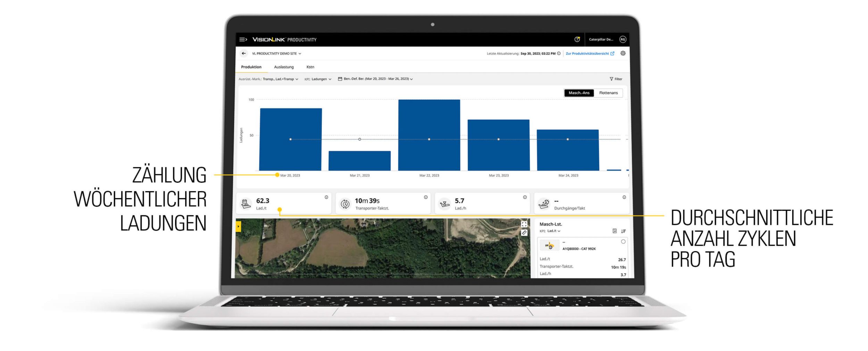Open the KPI Ladungen dropdown
868x351 pixels.
point(318,79)
